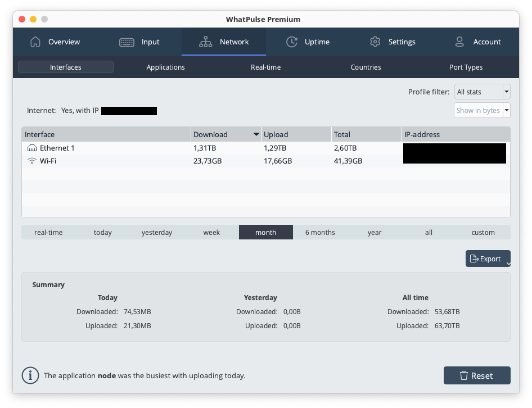The height and width of the screenshot is (408, 532).
Task: Click the Account person icon
Action: [461, 42]
